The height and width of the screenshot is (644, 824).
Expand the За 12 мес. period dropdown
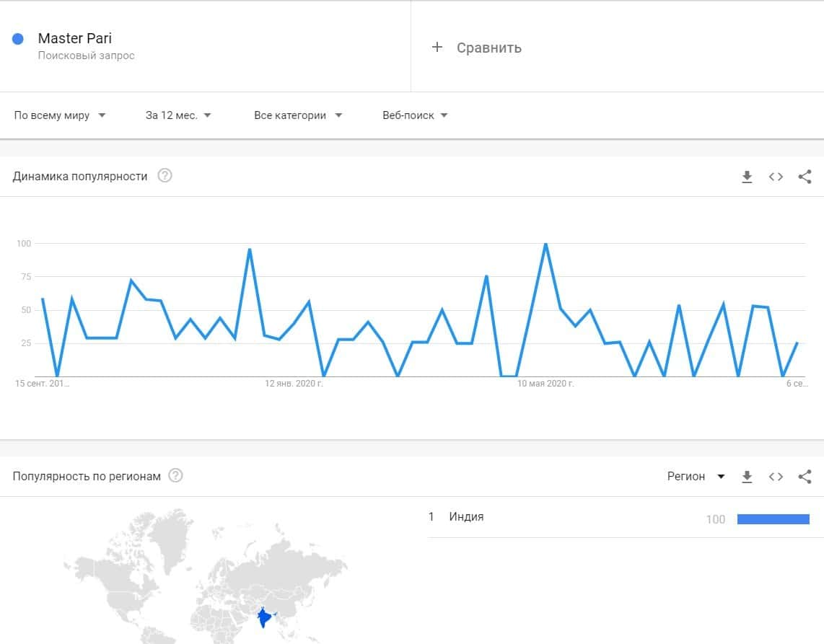[x=178, y=115]
